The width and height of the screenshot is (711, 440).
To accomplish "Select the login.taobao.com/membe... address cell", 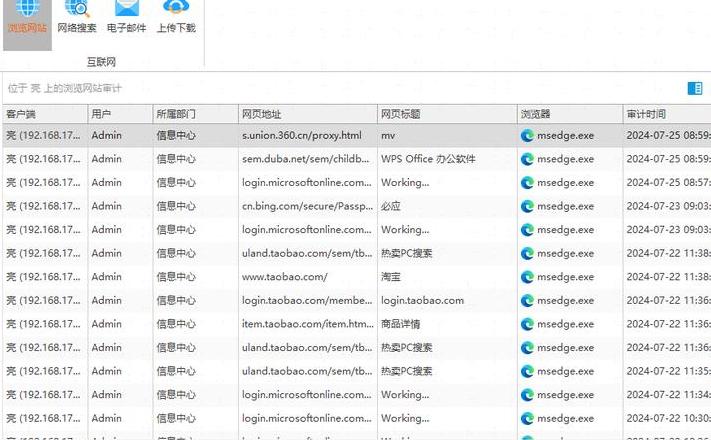I will 307,300.
